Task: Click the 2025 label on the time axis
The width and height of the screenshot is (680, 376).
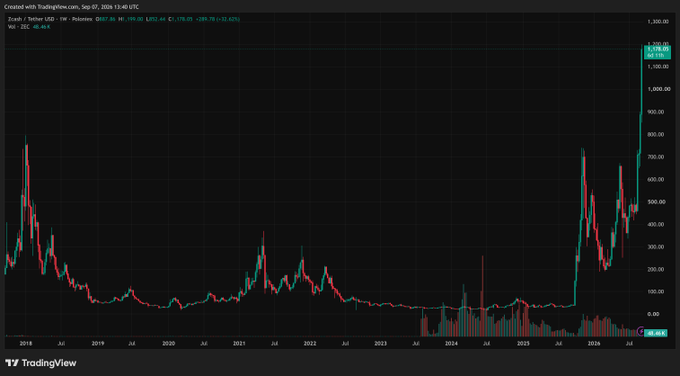Action: pyautogui.click(x=523, y=343)
